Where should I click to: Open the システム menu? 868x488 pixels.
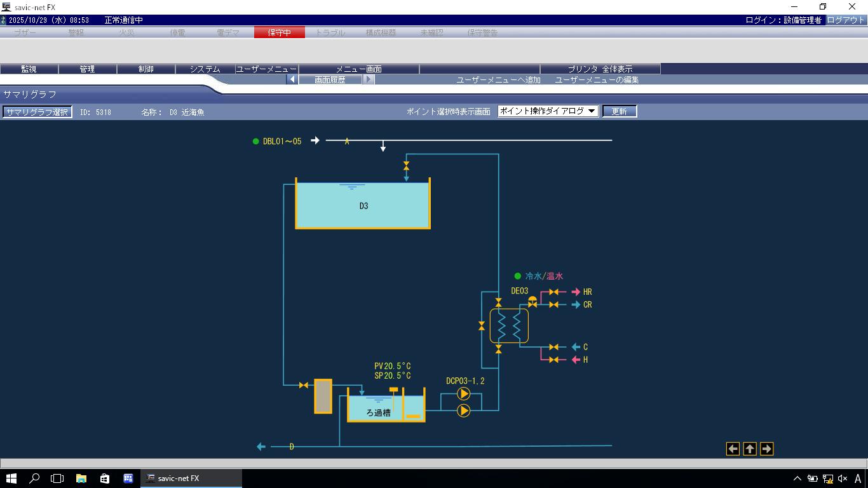click(x=205, y=69)
